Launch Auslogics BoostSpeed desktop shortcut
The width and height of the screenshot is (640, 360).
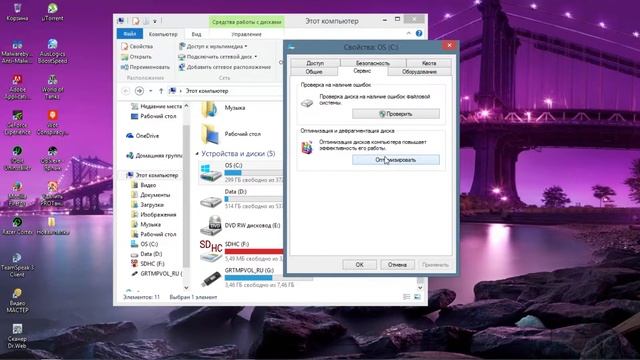(x=52, y=51)
